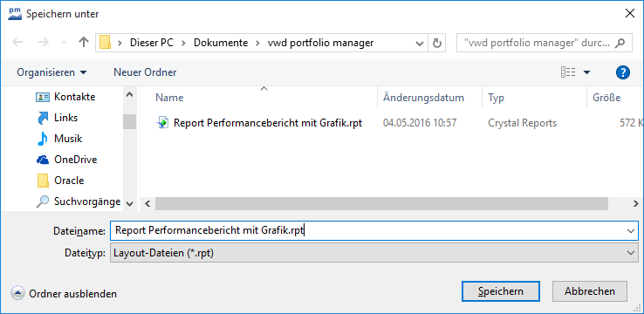Collapse folders with Ordner ausblenden toggle
Viewport: 644px width, 314px height.
pyautogui.click(x=64, y=294)
